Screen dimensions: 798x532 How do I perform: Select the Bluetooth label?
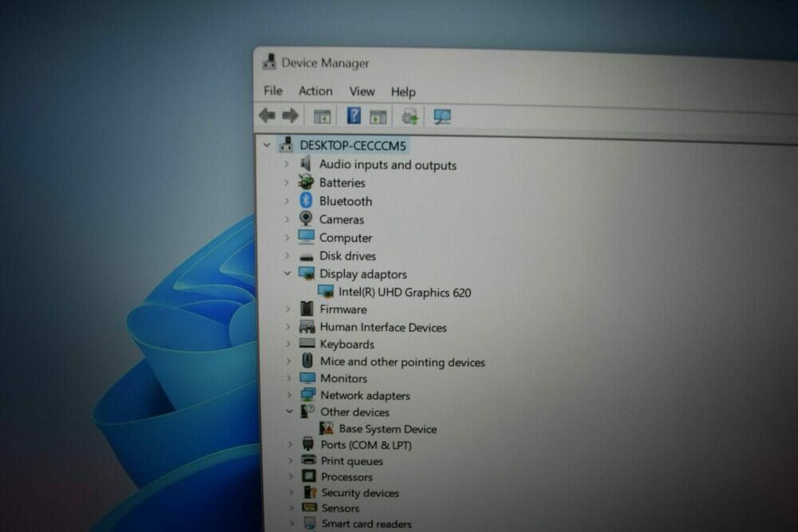point(346,202)
